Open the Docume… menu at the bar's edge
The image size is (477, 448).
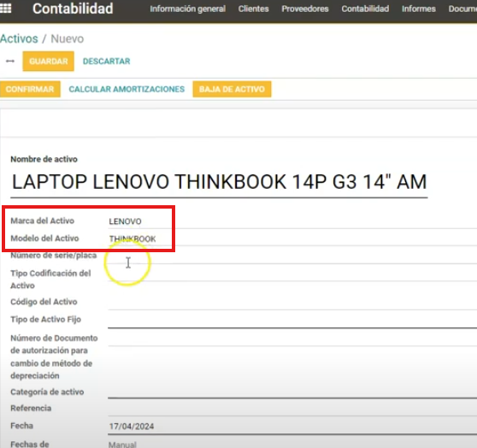(x=462, y=9)
